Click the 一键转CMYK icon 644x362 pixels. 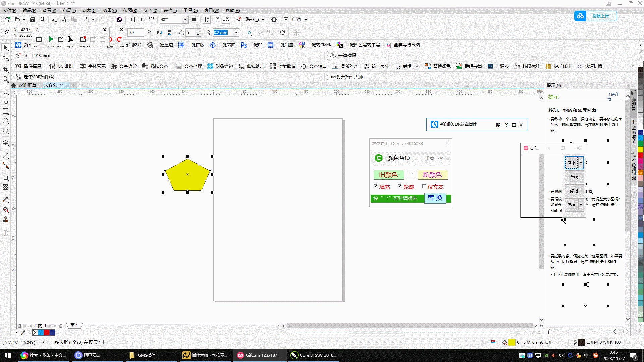pos(315,45)
